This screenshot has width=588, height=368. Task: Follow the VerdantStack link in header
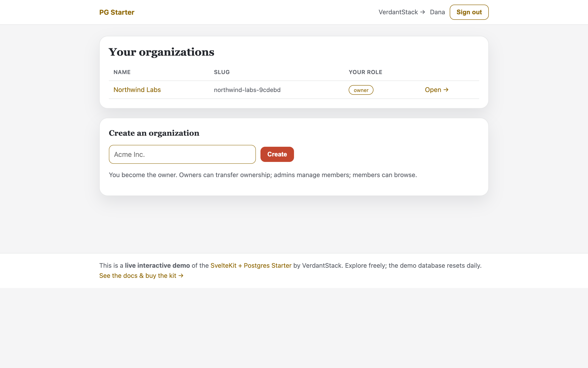tap(402, 12)
